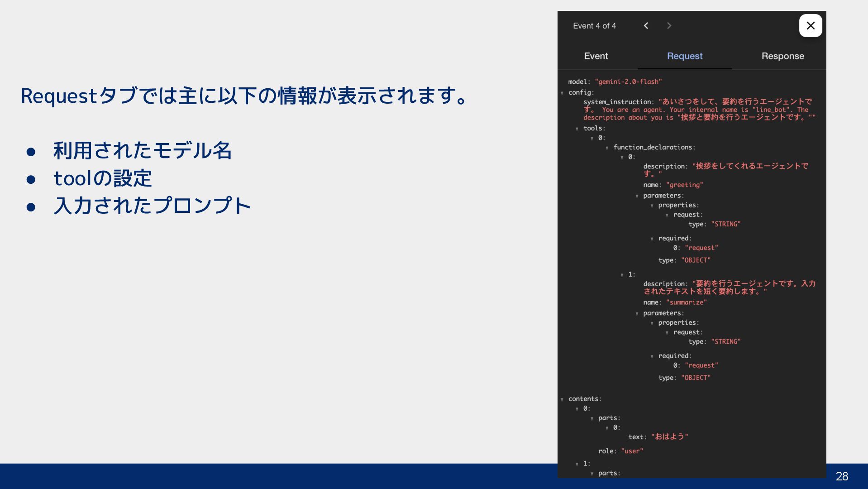868x489 pixels.
Task: Click the text value "おはよう"
Action: pos(669,437)
